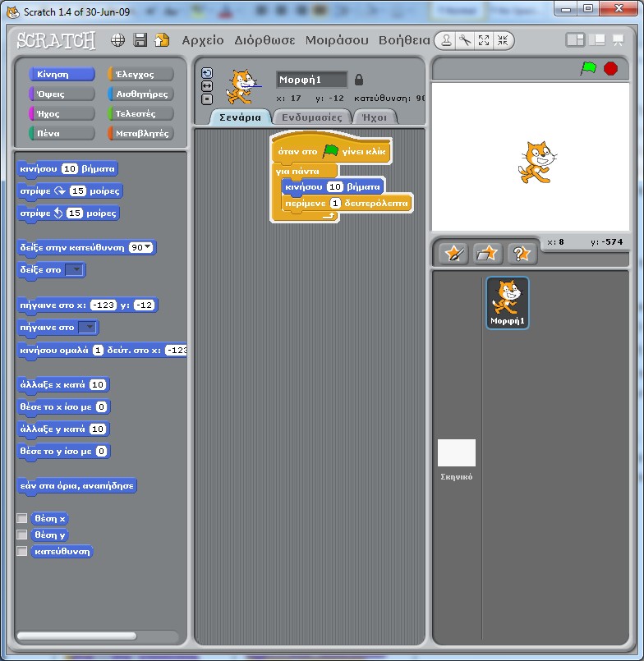Enable the θέση y stage monitor checkbox
The height and width of the screenshot is (661, 644).
(22, 535)
